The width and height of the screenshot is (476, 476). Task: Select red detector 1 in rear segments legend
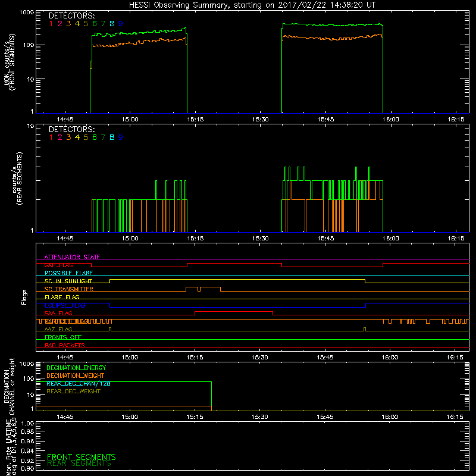pyautogui.click(x=51, y=137)
